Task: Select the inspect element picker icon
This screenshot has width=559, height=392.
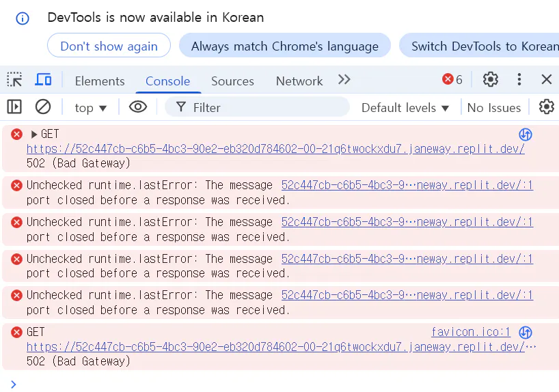Action: click(x=14, y=79)
